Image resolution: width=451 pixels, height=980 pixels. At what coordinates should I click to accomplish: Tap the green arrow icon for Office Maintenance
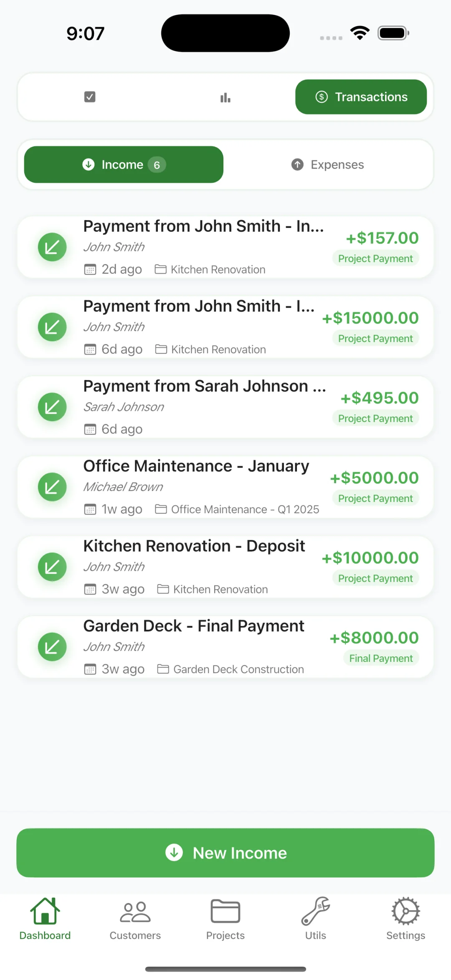pos(52,487)
